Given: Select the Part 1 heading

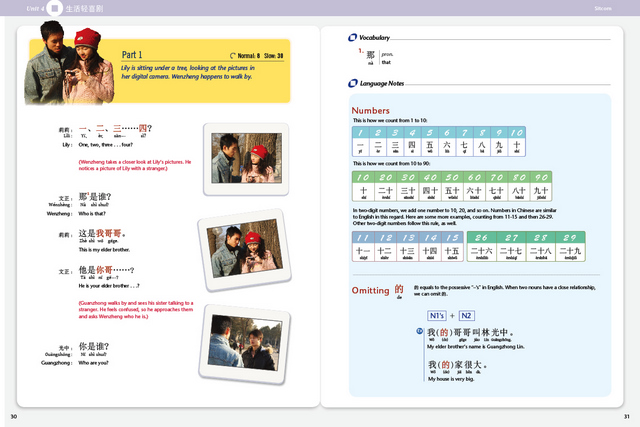Looking at the screenshot, I should pyautogui.click(x=132, y=55).
